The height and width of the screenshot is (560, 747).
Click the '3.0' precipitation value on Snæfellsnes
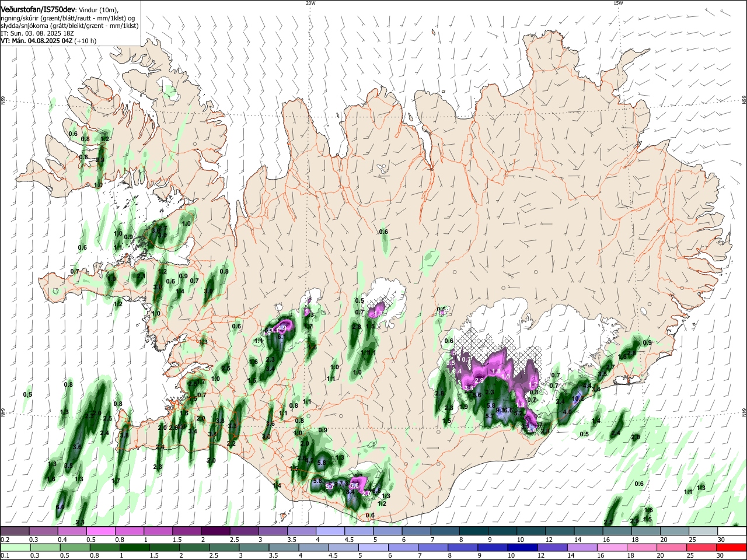158,287
